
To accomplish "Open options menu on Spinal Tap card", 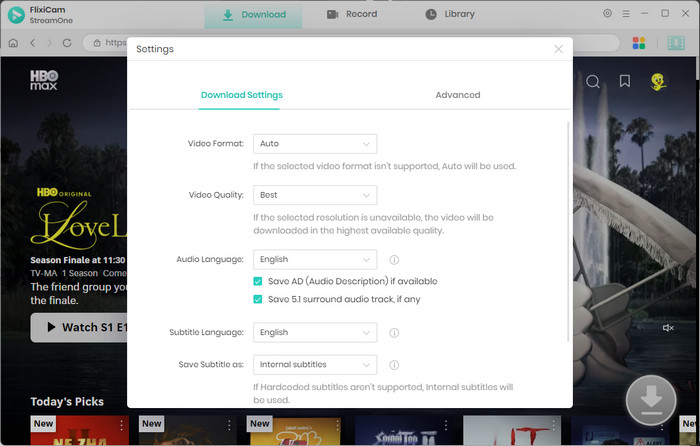I will click(446, 425).
